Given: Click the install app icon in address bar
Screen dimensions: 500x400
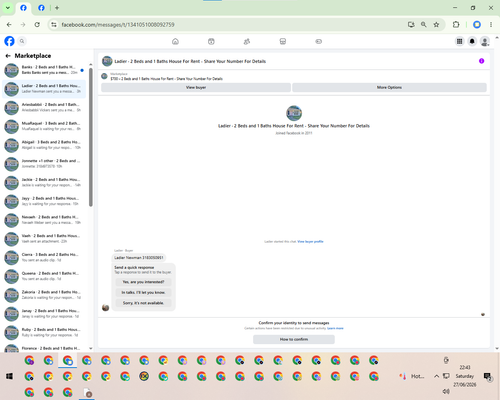Looking at the screenshot, I should coord(411,25).
